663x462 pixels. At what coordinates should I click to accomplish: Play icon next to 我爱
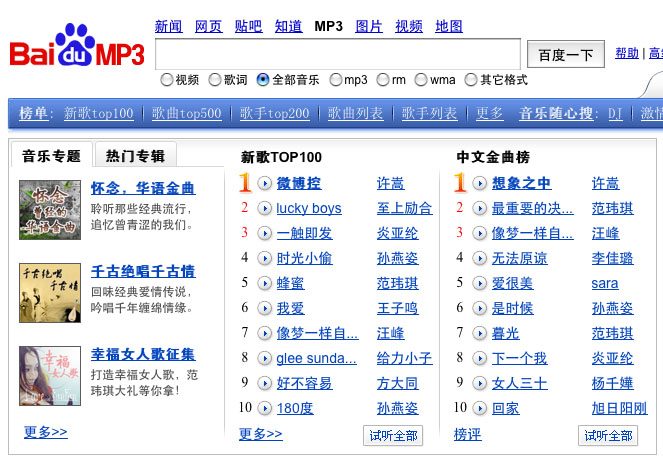[265, 308]
